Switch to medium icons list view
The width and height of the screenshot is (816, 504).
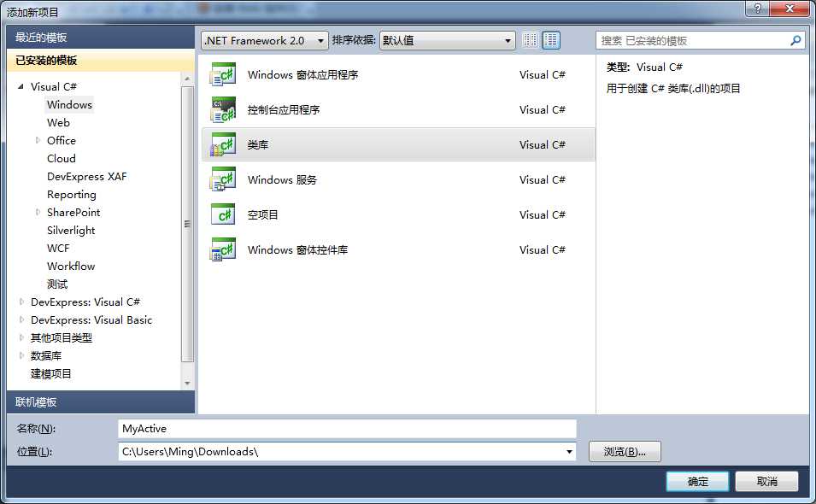point(551,40)
